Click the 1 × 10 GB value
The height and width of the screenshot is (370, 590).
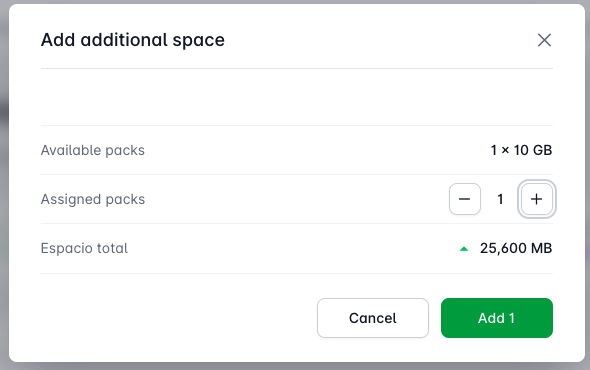(521, 150)
